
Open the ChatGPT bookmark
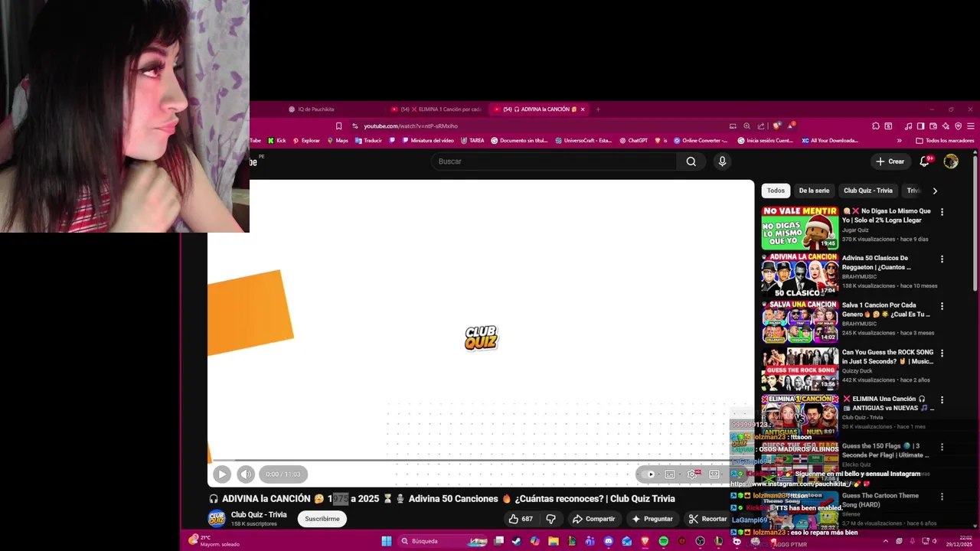633,140
